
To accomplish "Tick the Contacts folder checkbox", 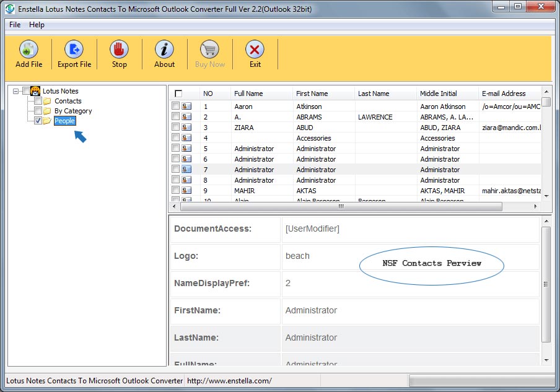I will point(38,101).
